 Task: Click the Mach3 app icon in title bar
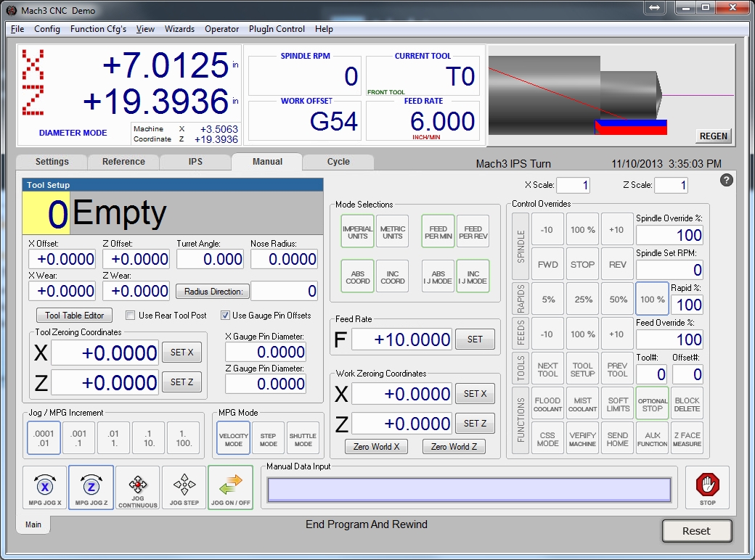11,10
